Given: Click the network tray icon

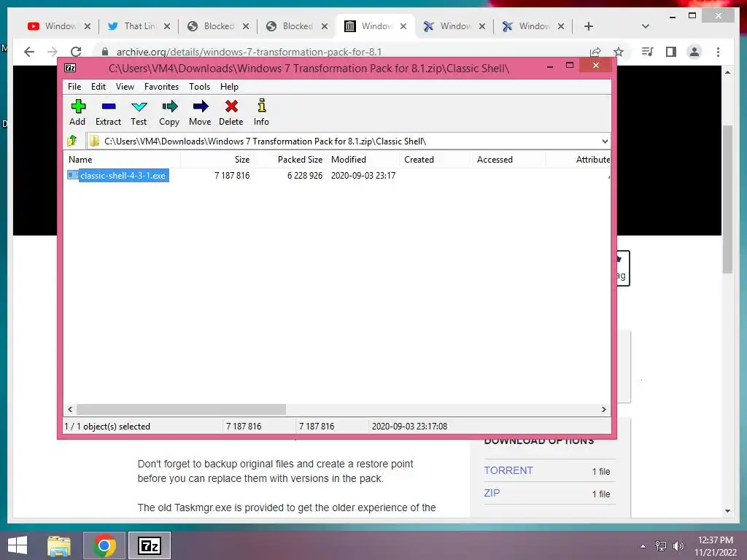Looking at the screenshot, I should [x=660, y=546].
